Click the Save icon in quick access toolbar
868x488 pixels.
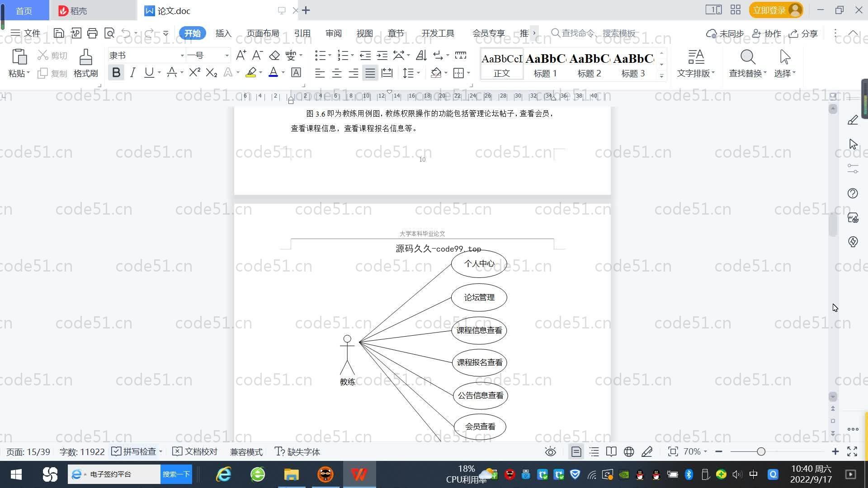click(58, 33)
